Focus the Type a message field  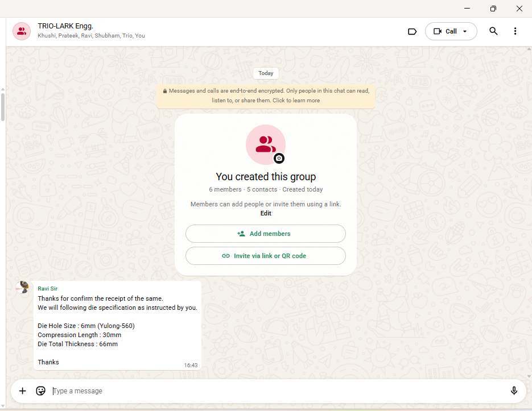tap(273, 391)
